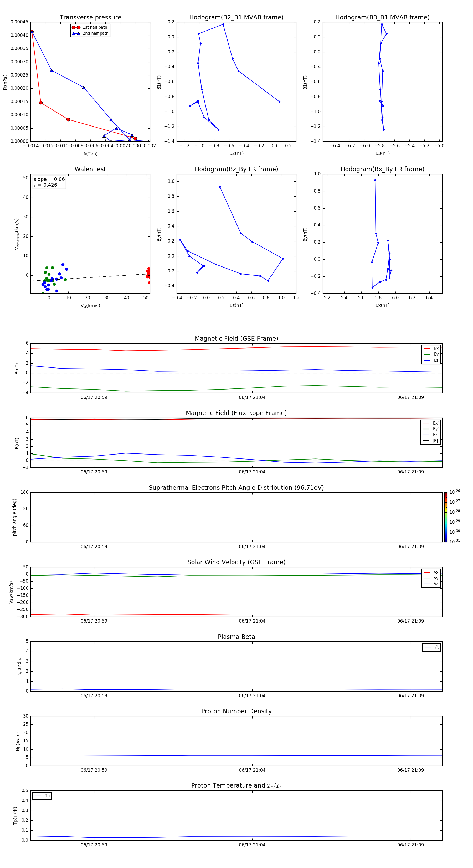Click the Suprathermal Electrons Pitch Angle Distribution title

[236, 488]
